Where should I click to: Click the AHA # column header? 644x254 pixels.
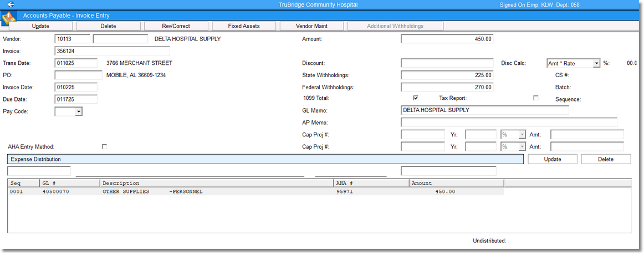tap(371, 184)
